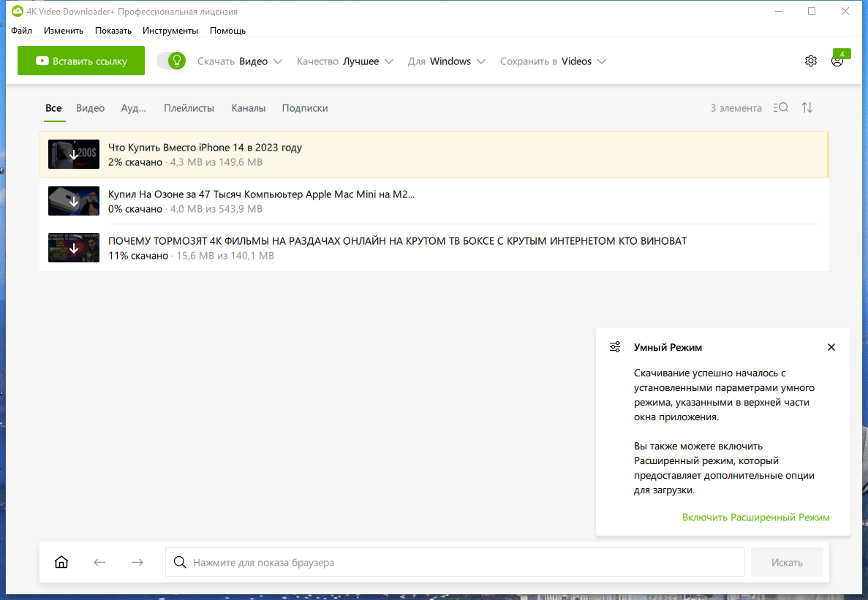Click the 11% скачано status text

[x=137, y=256]
